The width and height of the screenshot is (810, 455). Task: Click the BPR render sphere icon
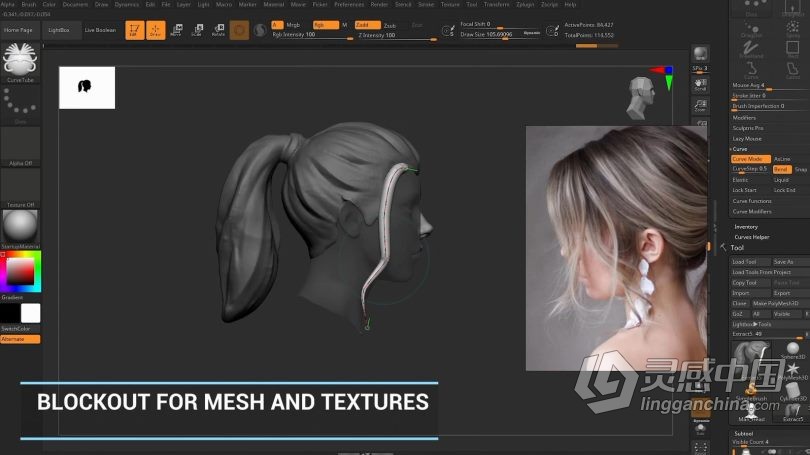[700, 54]
